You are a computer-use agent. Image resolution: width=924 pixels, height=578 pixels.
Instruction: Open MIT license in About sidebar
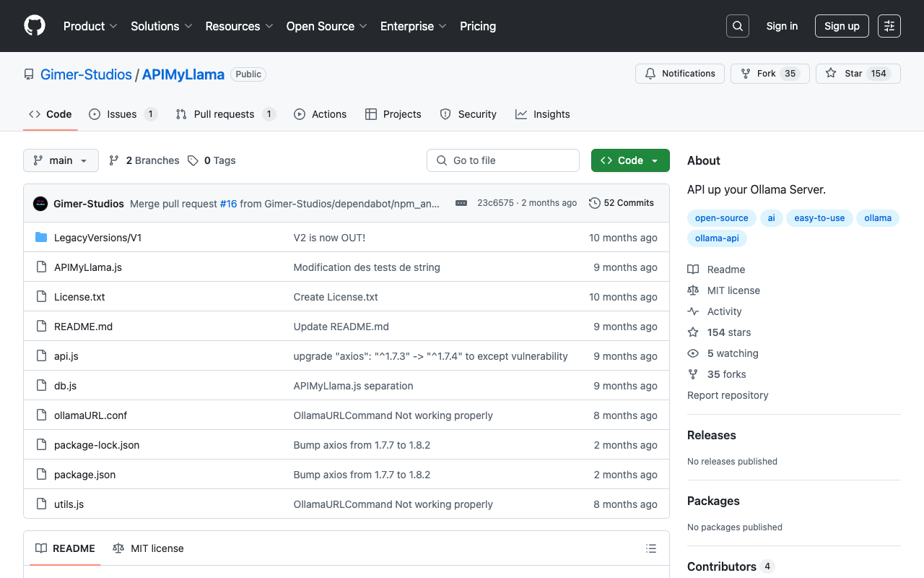(x=723, y=290)
